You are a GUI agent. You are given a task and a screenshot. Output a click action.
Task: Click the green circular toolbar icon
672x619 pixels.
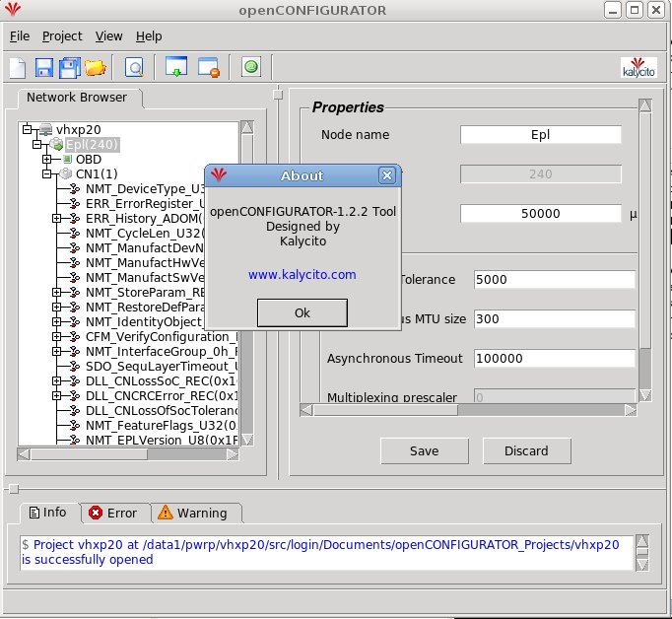tap(251, 66)
